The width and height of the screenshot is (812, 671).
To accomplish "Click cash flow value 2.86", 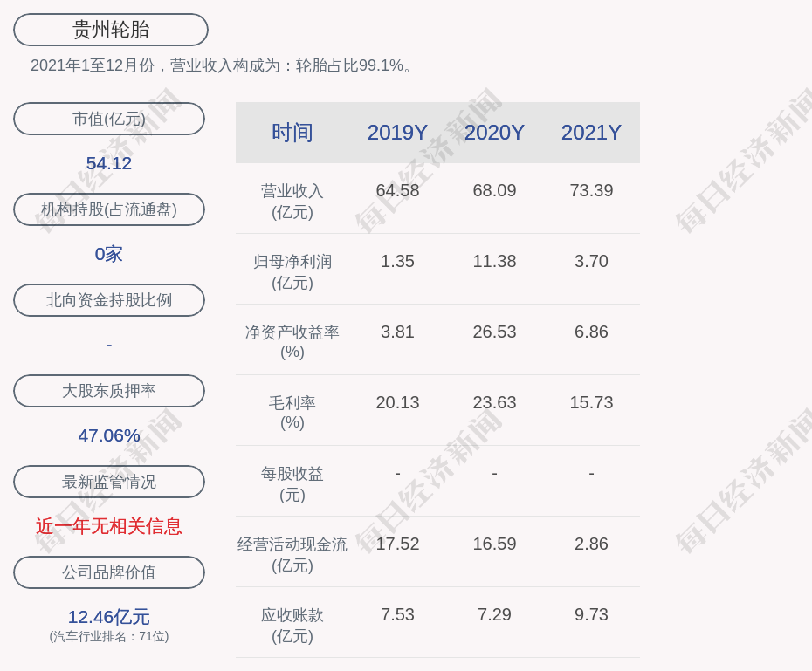I will (591, 544).
